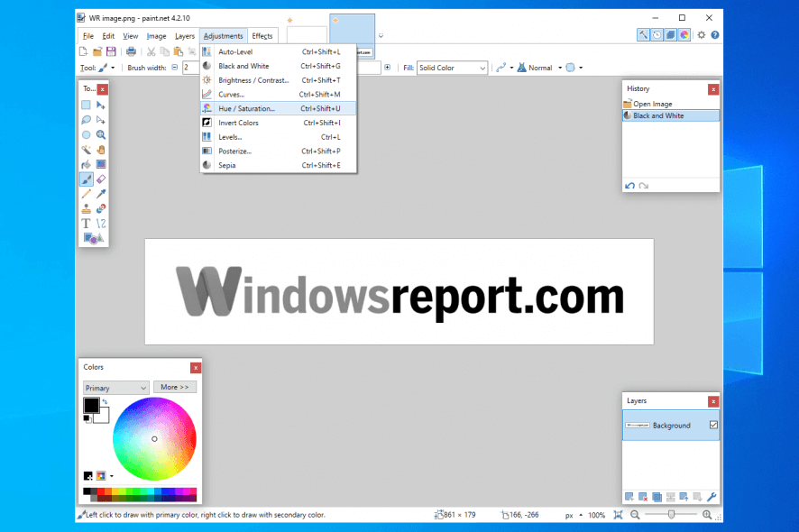Open Layer Properties wrench icon
The width and height of the screenshot is (799, 532).
[712, 497]
